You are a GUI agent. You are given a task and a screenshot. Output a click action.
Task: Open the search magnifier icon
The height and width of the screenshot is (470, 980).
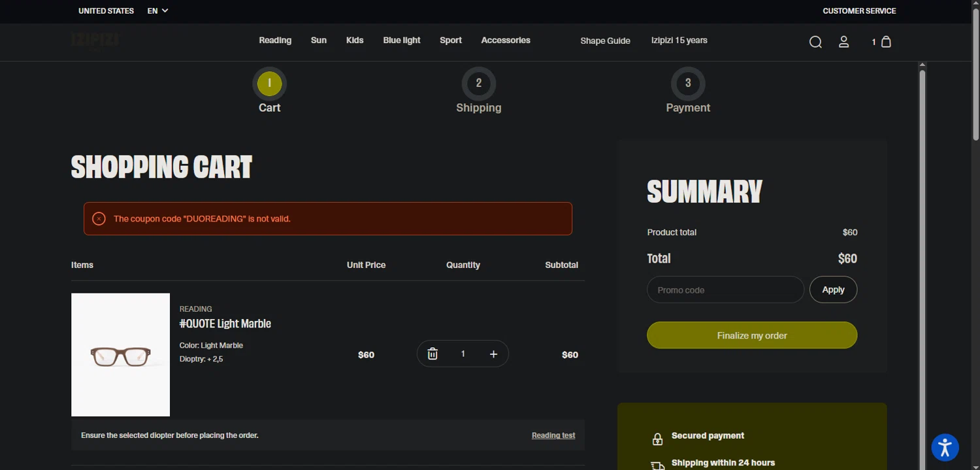click(815, 42)
